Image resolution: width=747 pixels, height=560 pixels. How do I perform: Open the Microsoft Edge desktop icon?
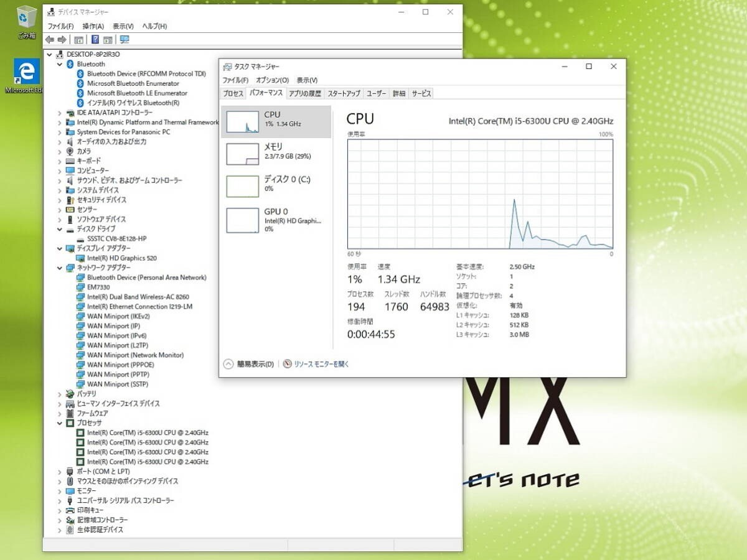[x=26, y=77]
